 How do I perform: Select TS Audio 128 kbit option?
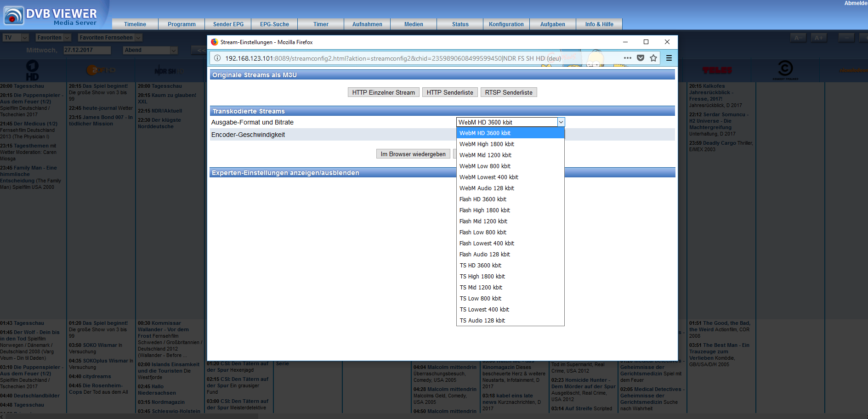510,320
